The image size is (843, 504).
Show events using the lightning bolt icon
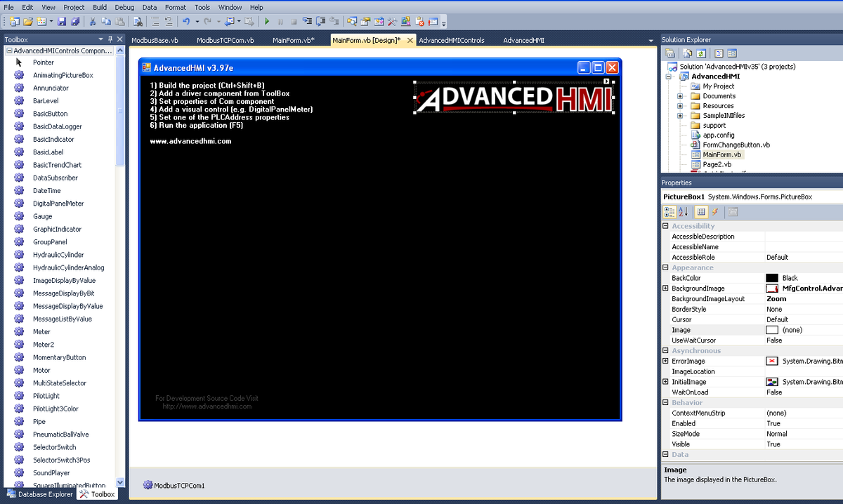coord(715,212)
